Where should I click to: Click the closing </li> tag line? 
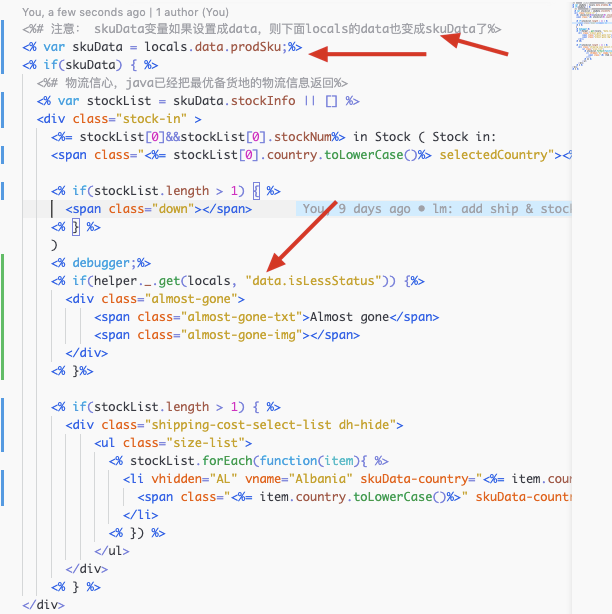141,515
